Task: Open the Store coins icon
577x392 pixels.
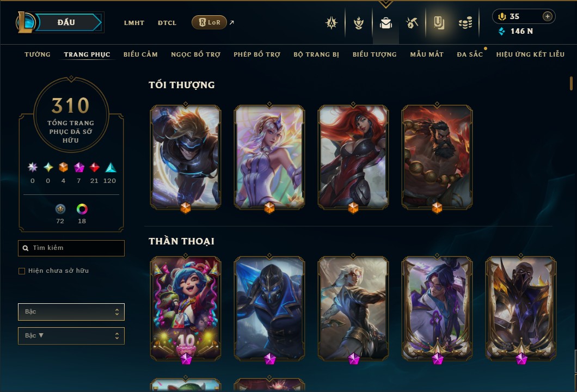Action: pyautogui.click(x=465, y=23)
